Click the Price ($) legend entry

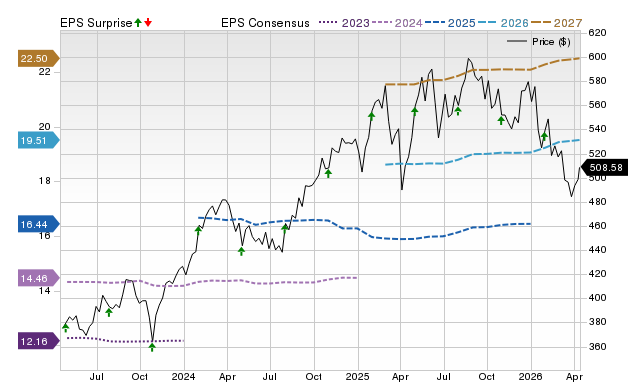click(x=539, y=42)
